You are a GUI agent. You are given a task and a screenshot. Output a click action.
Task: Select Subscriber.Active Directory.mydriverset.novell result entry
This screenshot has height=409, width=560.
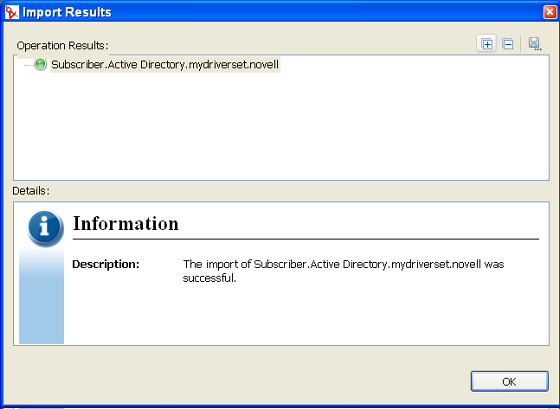pos(165,65)
